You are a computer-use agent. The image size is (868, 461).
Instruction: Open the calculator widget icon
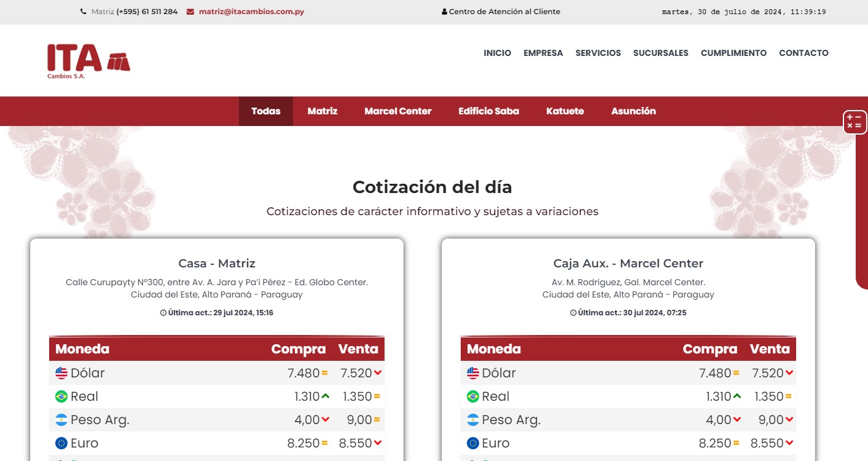coord(854,122)
